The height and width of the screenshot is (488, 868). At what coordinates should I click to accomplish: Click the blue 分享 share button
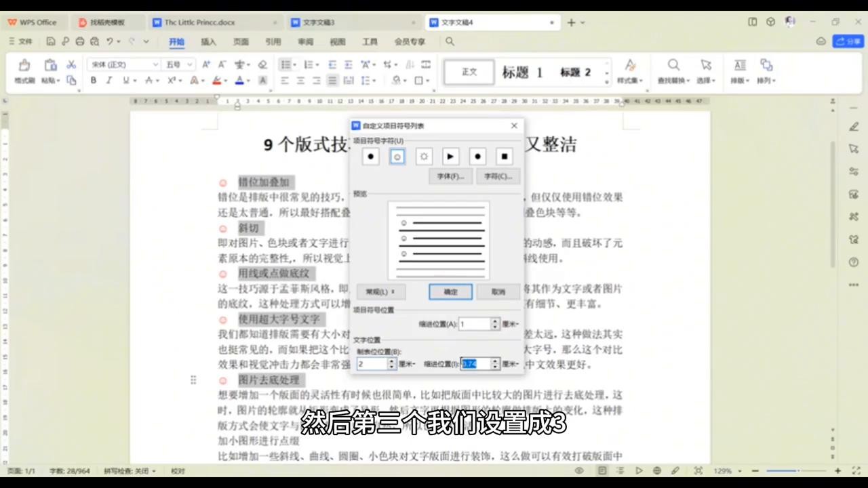click(x=848, y=41)
